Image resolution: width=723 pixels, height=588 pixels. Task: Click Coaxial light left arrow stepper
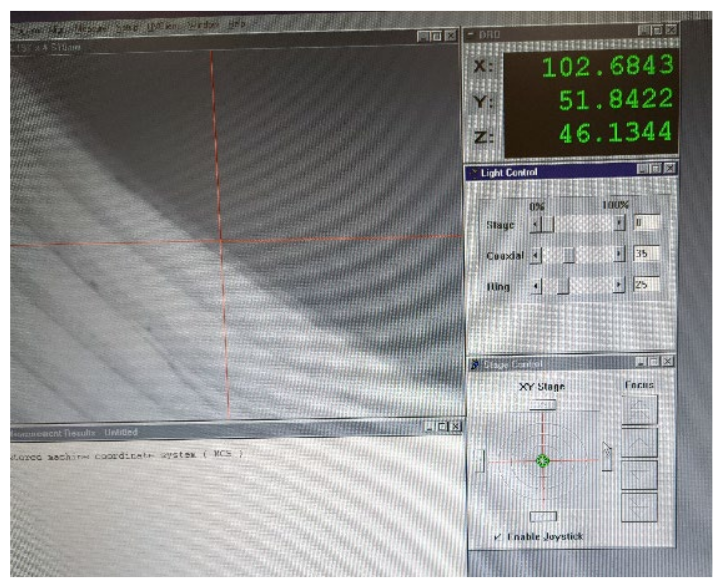tap(536, 255)
